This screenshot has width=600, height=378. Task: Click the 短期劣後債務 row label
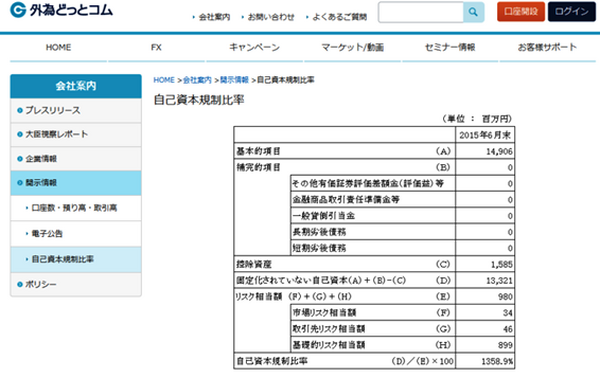point(319,248)
